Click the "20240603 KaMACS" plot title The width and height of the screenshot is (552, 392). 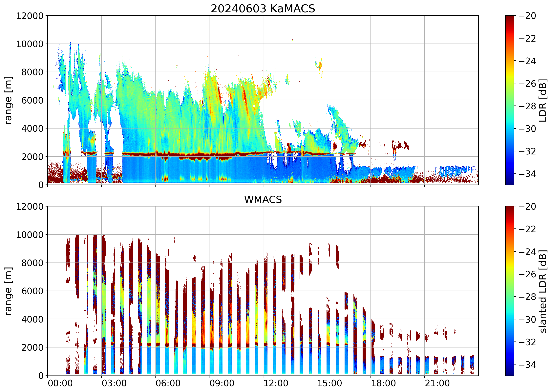(263, 9)
